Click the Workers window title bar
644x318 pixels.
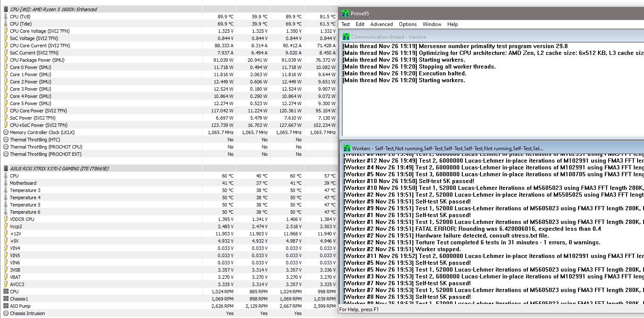pos(492,148)
